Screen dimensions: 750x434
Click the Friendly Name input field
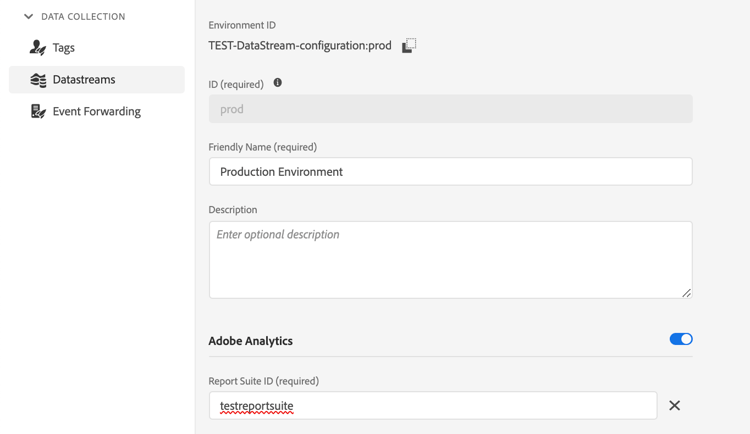450,171
